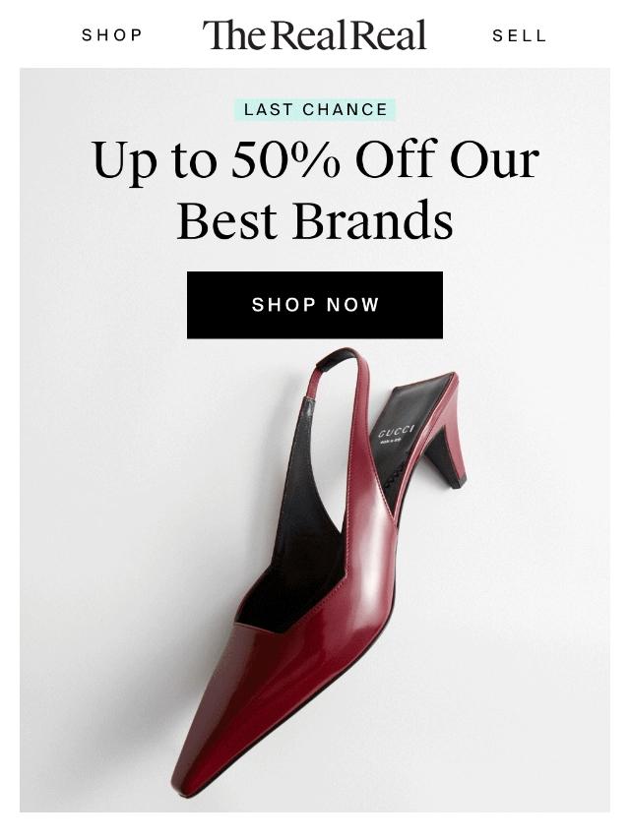Click the Gucci logo on the insole
The height and width of the screenshot is (840, 630).
(397, 432)
